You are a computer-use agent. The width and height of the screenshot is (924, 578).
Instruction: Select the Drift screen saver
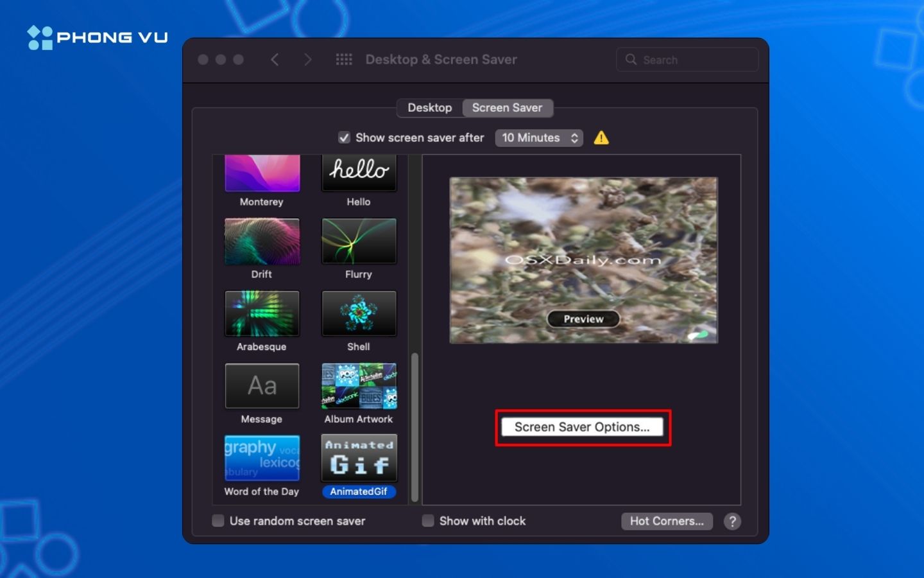pos(262,241)
